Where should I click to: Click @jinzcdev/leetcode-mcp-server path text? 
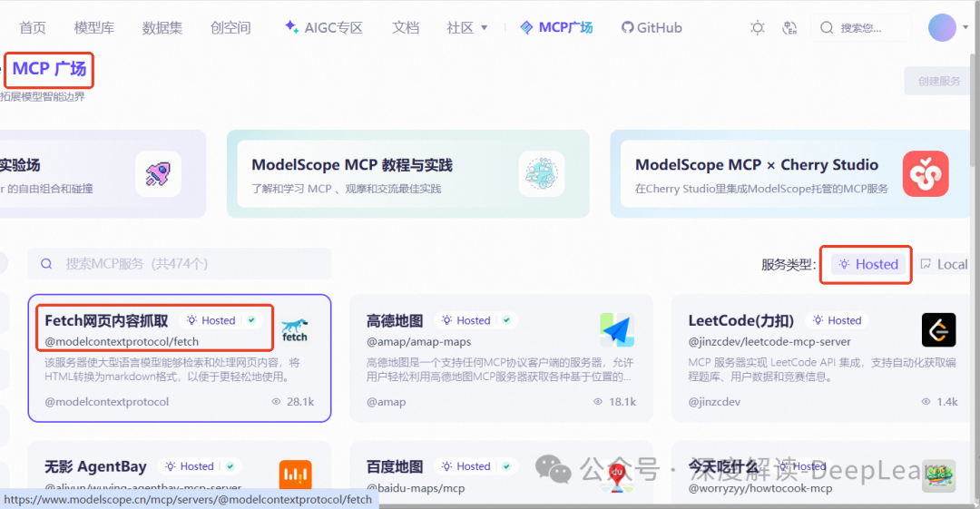(x=769, y=341)
